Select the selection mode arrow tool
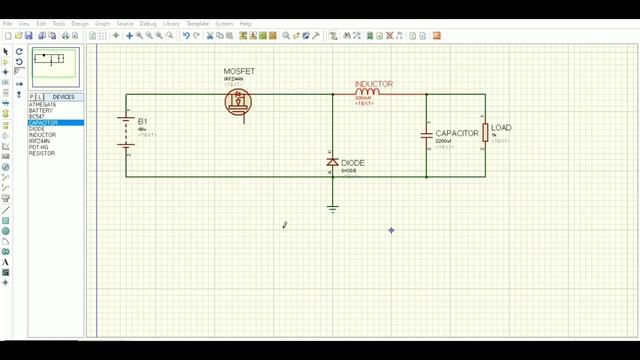Image resolution: width=640 pixels, height=360 pixels. click(x=5, y=51)
